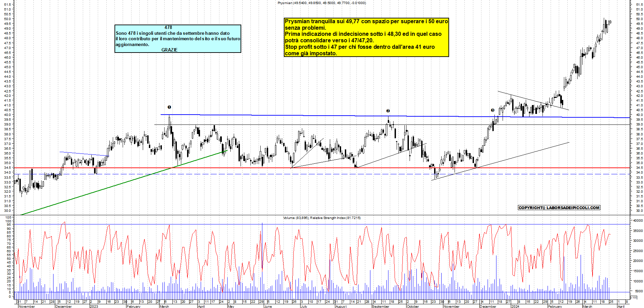The width and height of the screenshot is (644, 308).
Task: Click the numbered marker 1 above the March peak
Action: click(169, 107)
